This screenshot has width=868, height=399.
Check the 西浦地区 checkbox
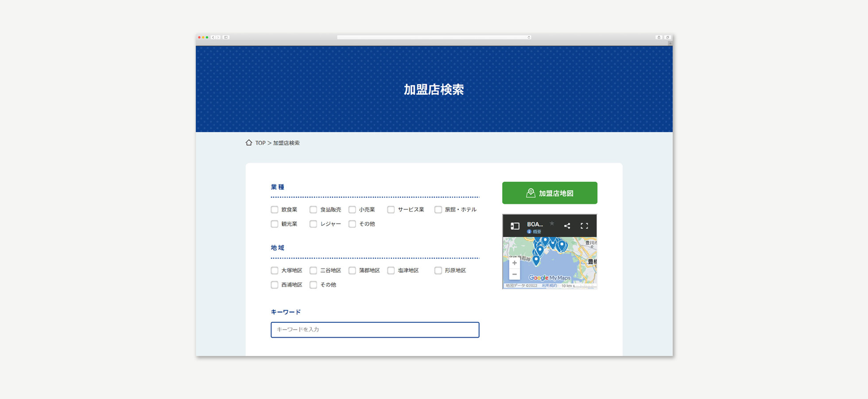(275, 285)
